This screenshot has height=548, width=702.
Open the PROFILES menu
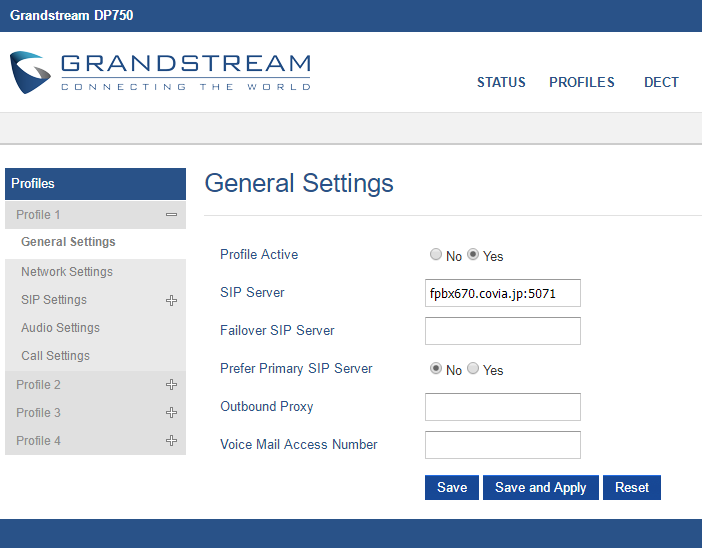coord(582,82)
